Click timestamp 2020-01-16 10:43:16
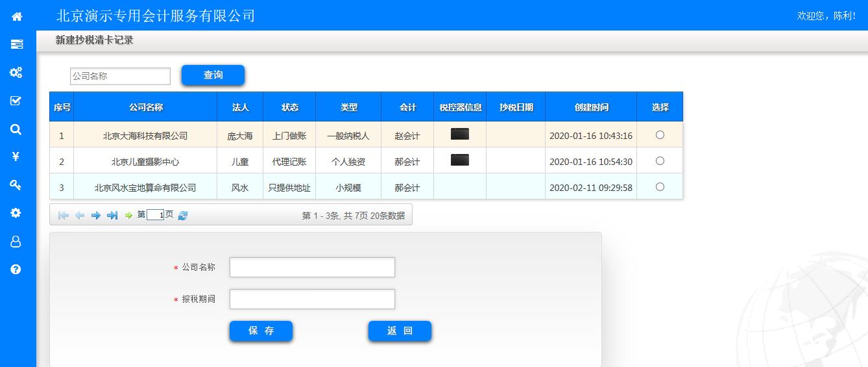This screenshot has width=868, height=367. click(x=591, y=136)
